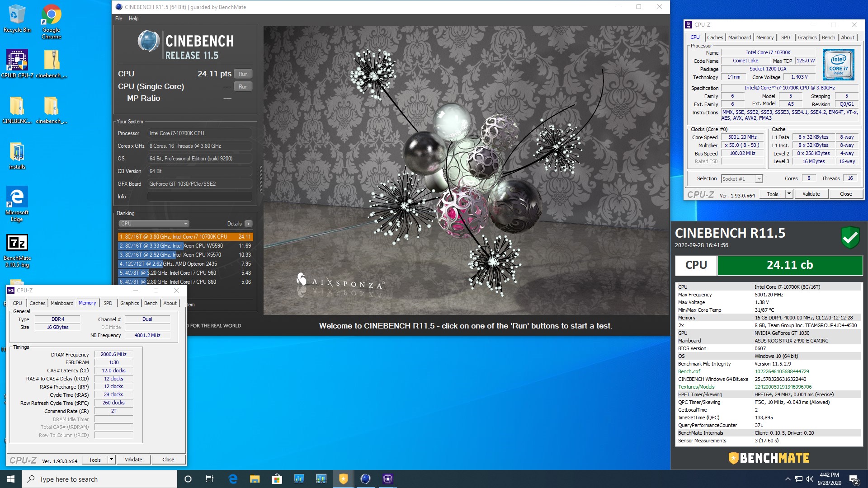Open the About tab in the top-right CPU-Z window
This screenshot has width=868, height=488.
[x=848, y=38]
